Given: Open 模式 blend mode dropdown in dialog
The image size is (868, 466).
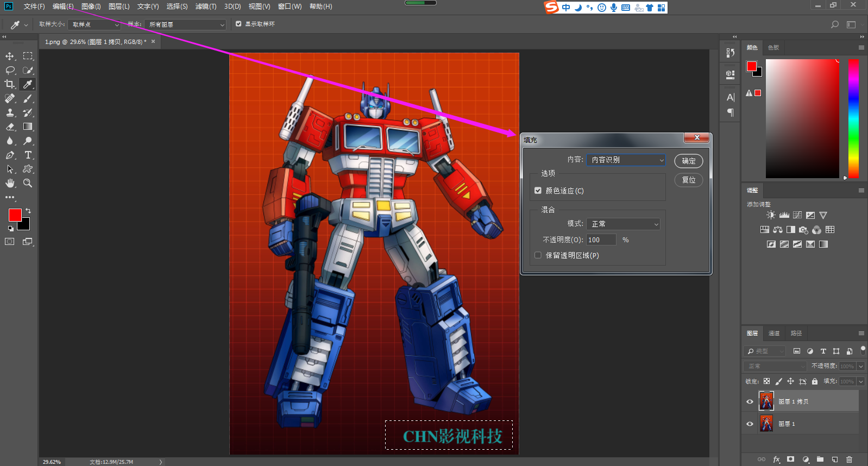Looking at the screenshot, I should [623, 224].
